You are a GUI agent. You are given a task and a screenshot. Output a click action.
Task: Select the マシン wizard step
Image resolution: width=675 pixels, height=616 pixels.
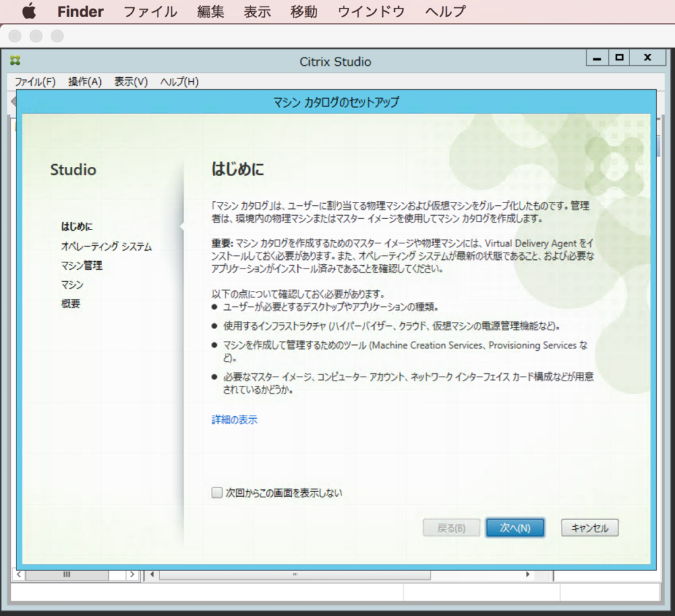(72, 285)
